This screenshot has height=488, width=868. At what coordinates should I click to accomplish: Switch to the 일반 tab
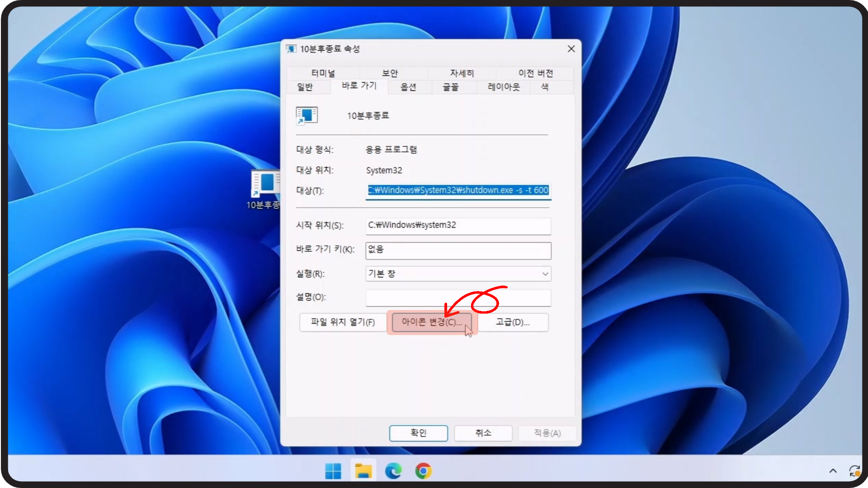click(305, 87)
